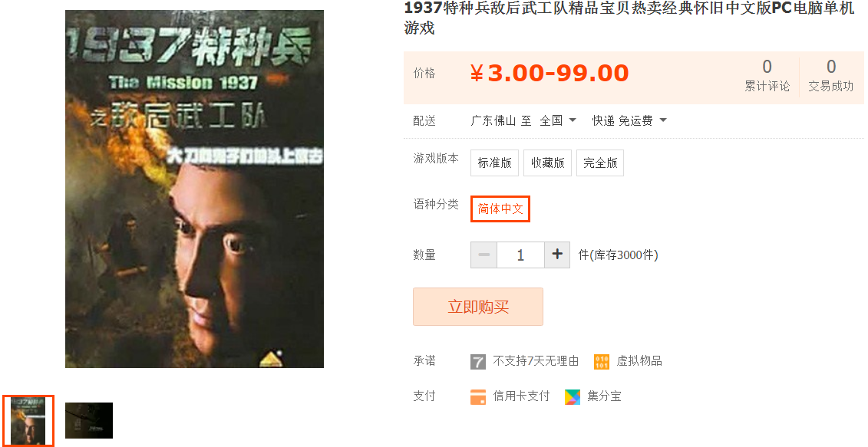Image resolution: width=868 pixels, height=447 pixels.
Task: Click the 立即购买 buy now button
Action: [x=477, y=307]
